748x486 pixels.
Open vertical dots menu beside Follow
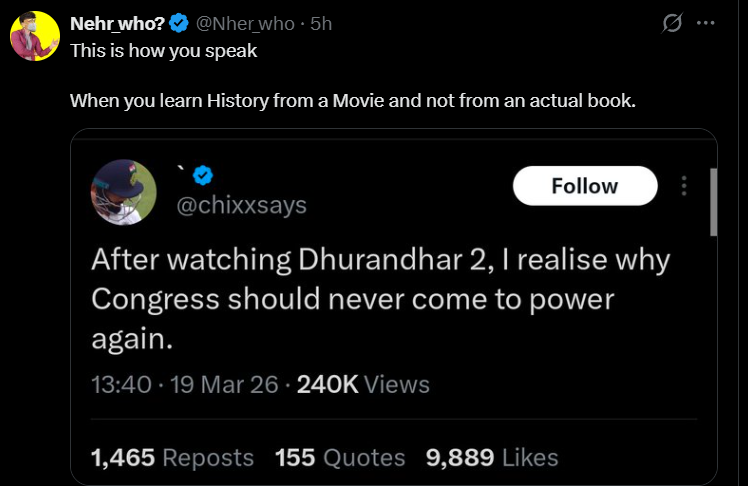pyautogui.click(x=684, y=186)
